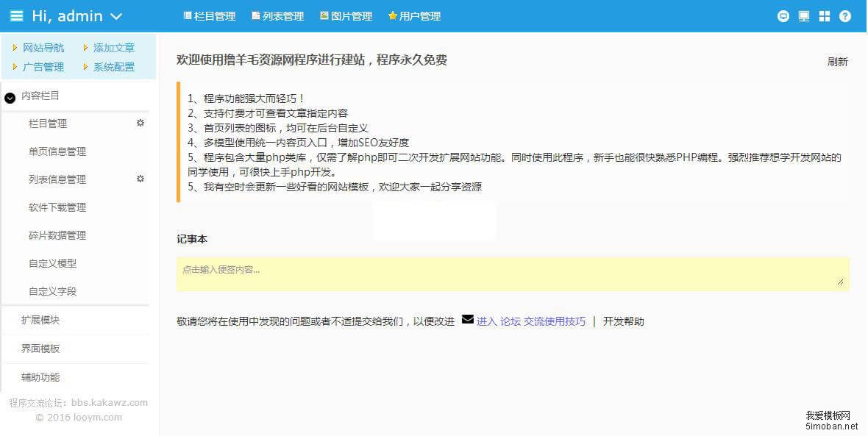The height and width of the screenshot is (436, 868).
Task: Open the settings gear beside 列表信息管理
Action: coord(140,179)
